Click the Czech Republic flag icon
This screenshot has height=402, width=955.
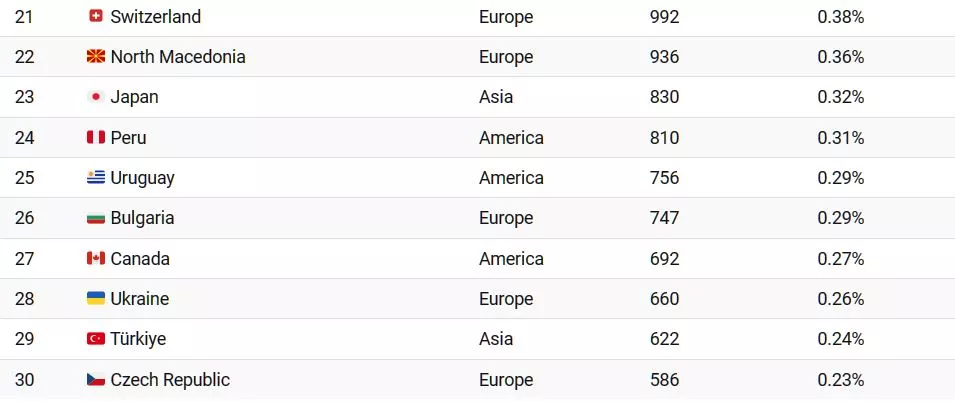coord(96,380)
